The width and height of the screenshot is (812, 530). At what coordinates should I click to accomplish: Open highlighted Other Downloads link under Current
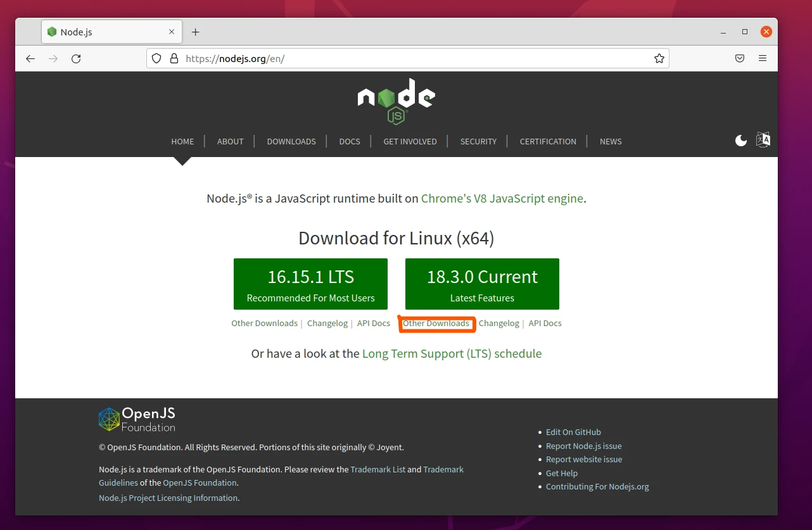coord(436,323)
